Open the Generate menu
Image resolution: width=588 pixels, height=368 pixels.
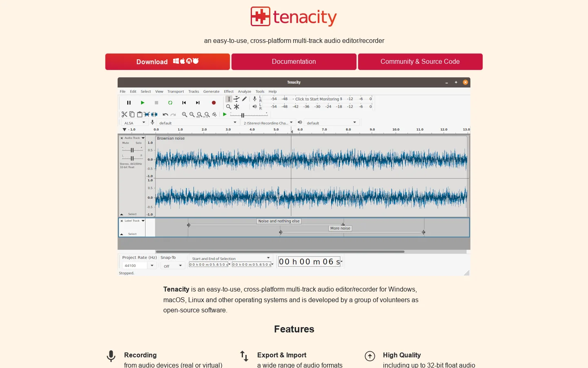(x=212, y=92)
